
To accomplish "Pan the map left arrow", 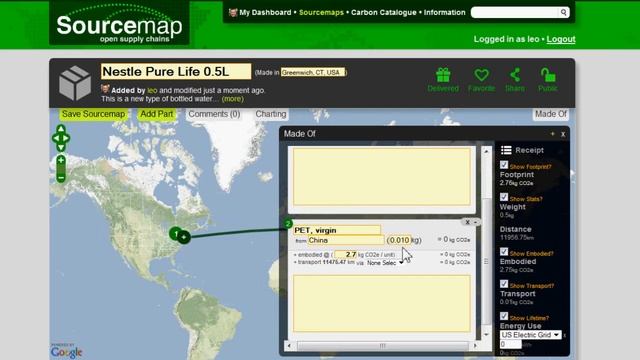I will click(55, 138).
